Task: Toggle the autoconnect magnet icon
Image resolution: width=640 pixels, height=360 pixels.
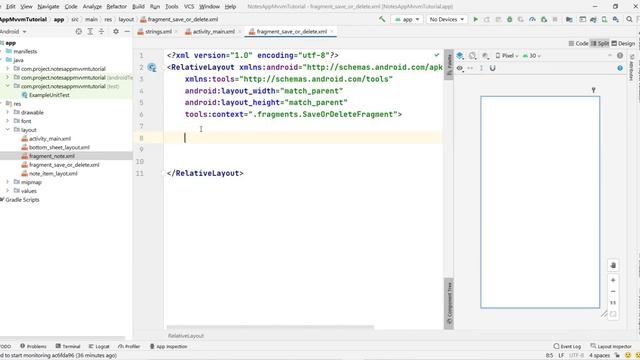Action: tap(493, 68)
